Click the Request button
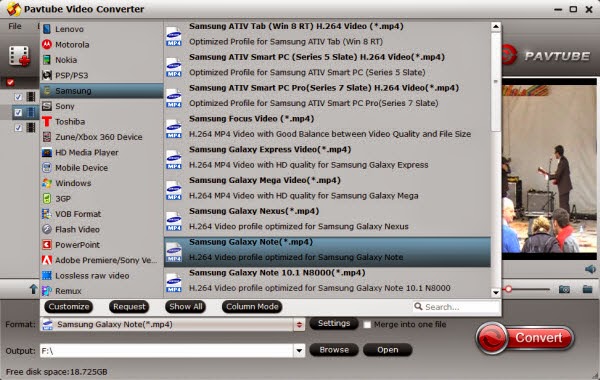The image size is (600, 380). coord(129,307)
